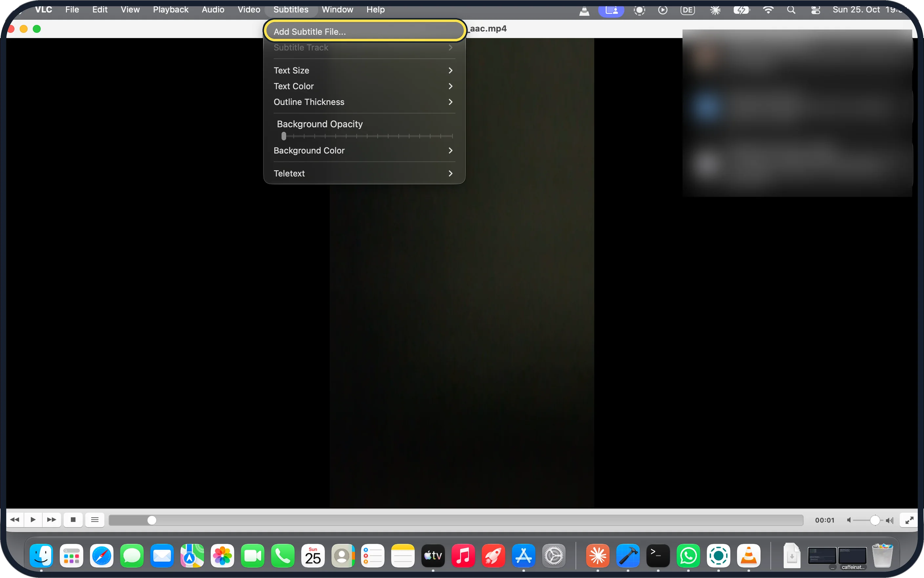Expand the Text Size submenu
924x578 pixels.
(364, 70)
